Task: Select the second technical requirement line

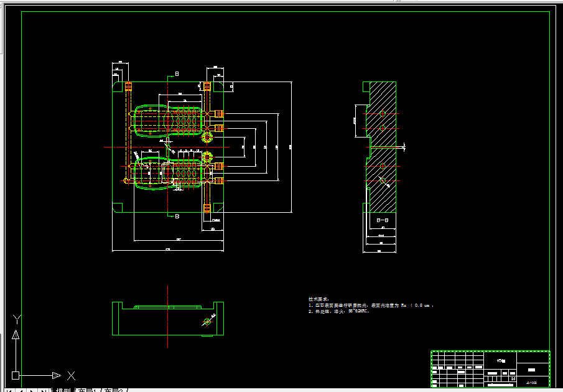Action: [338, 312]
